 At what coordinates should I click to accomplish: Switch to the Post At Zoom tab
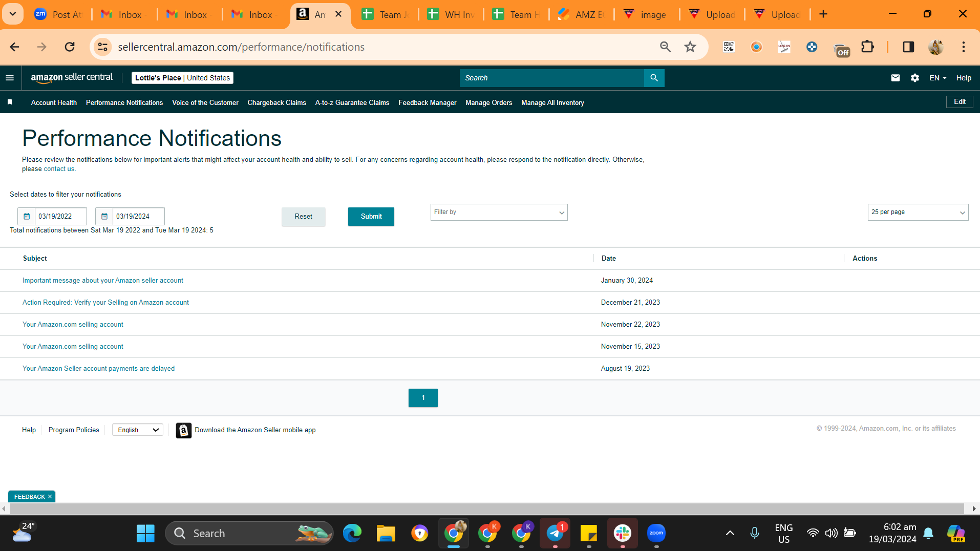58,14
